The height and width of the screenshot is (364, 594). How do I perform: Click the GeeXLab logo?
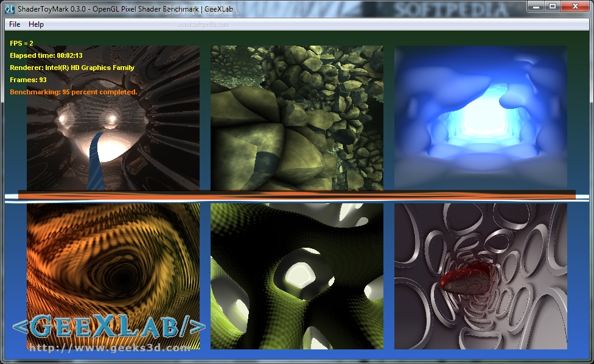(109, 326)
